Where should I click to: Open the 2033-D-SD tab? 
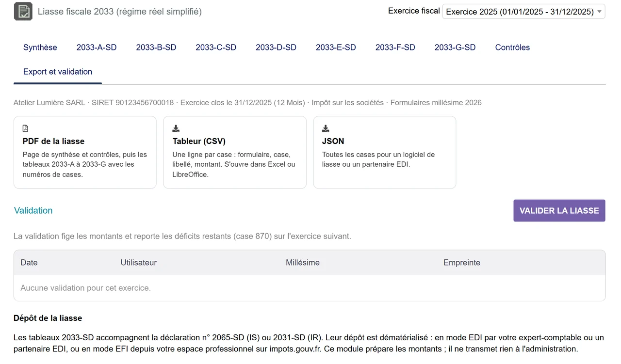[x=276, y=47]
